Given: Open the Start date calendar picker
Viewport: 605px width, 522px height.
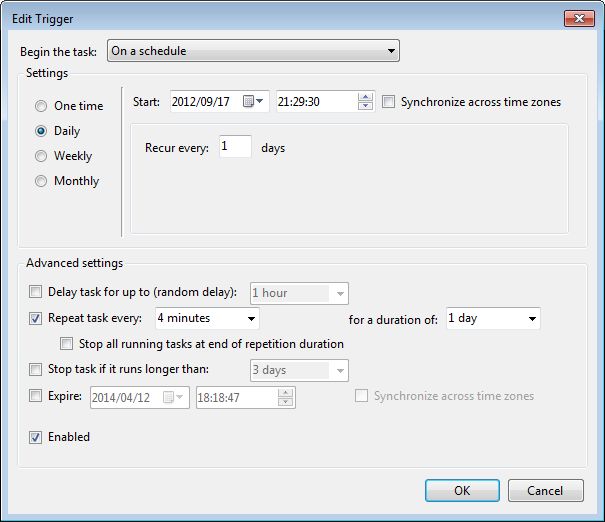Looking at the screenshot, I should click(253, 101).
